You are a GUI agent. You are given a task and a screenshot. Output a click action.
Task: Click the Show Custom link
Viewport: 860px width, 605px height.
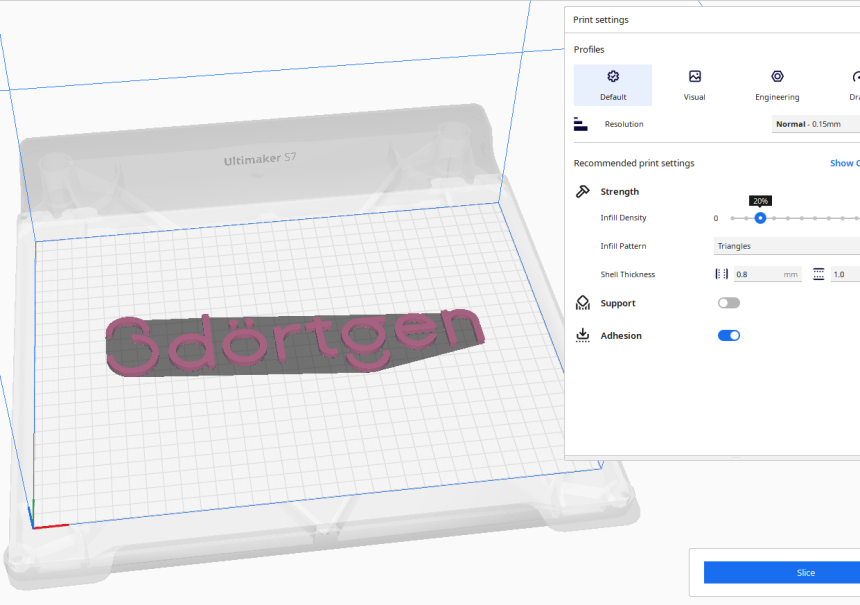click(843, 163)
